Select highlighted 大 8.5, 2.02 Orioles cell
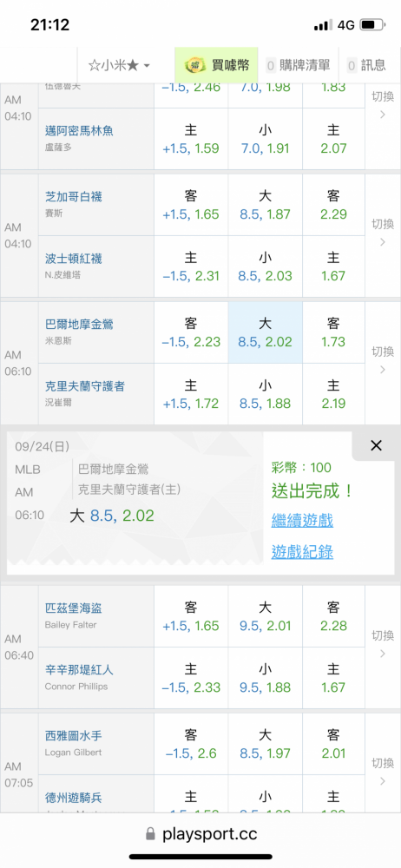Image resolution: width=401 pixels, height=868 pixels. click(266, 332)
